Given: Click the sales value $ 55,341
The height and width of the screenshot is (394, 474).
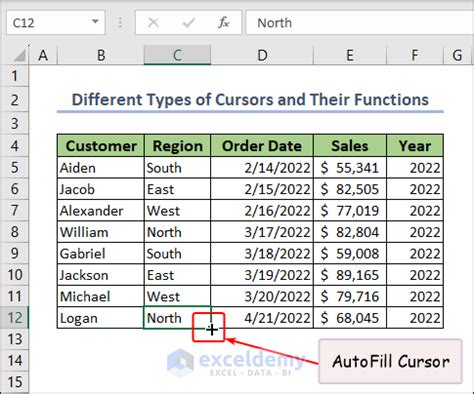Looking at the screenshot, I should click(x=350, y=168).
